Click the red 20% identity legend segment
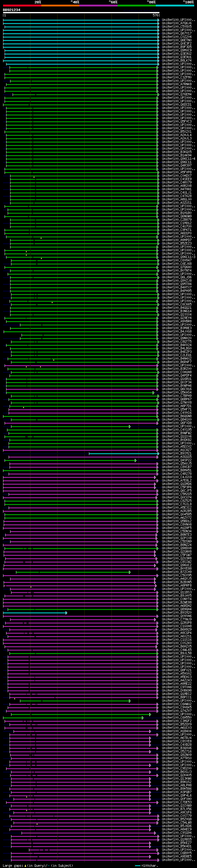The width and height of the screenshot is (197, 868). tap(22, 6)
